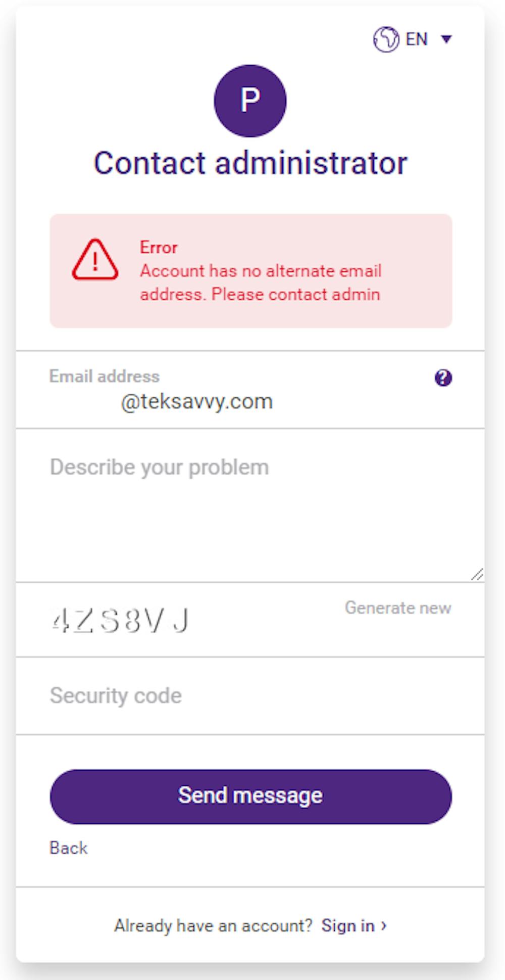The width and height of the screenshot is (505, 980).
Task: Generate new captcha code
Action: [398, 608]
